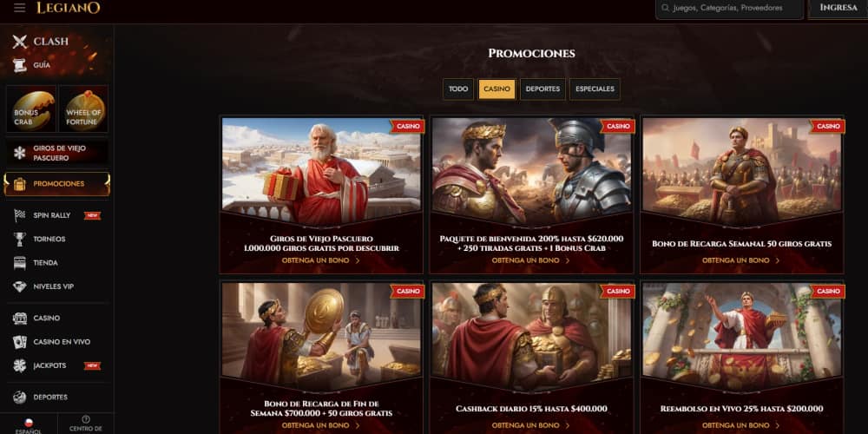Open the Centro de ayuda link
This screenshot has height=434, width=868.
pos(86,425)
